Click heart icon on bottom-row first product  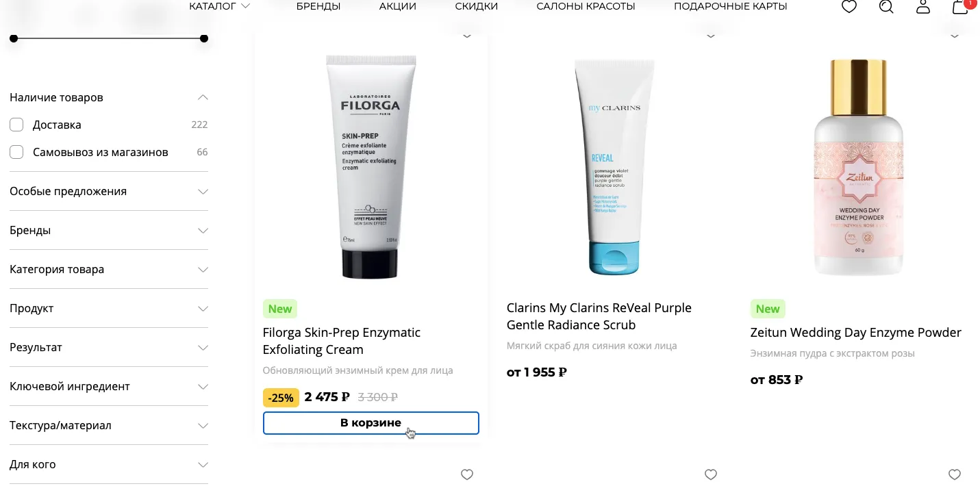click(x=467, y=474)
